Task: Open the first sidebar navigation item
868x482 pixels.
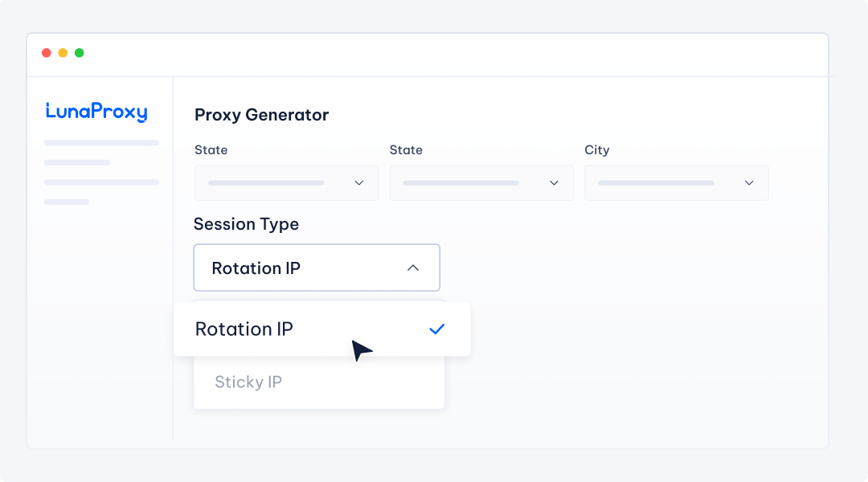Action: click(101, 143)
